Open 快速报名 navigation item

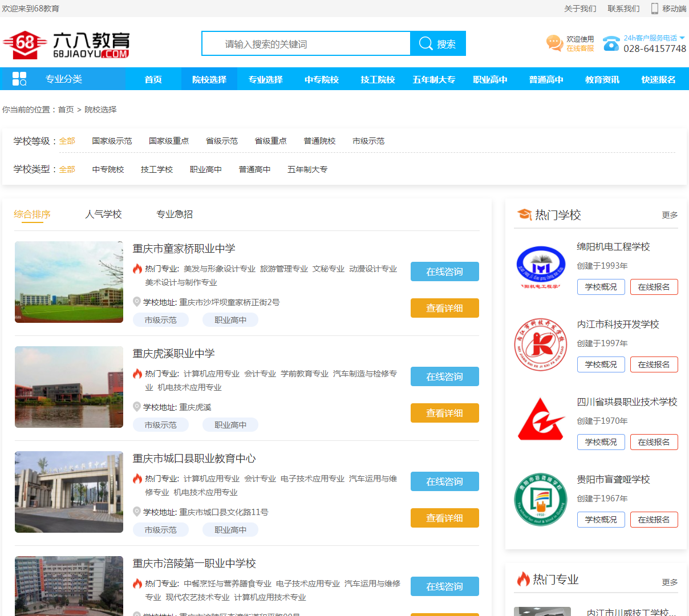click(x=658, y=79)
